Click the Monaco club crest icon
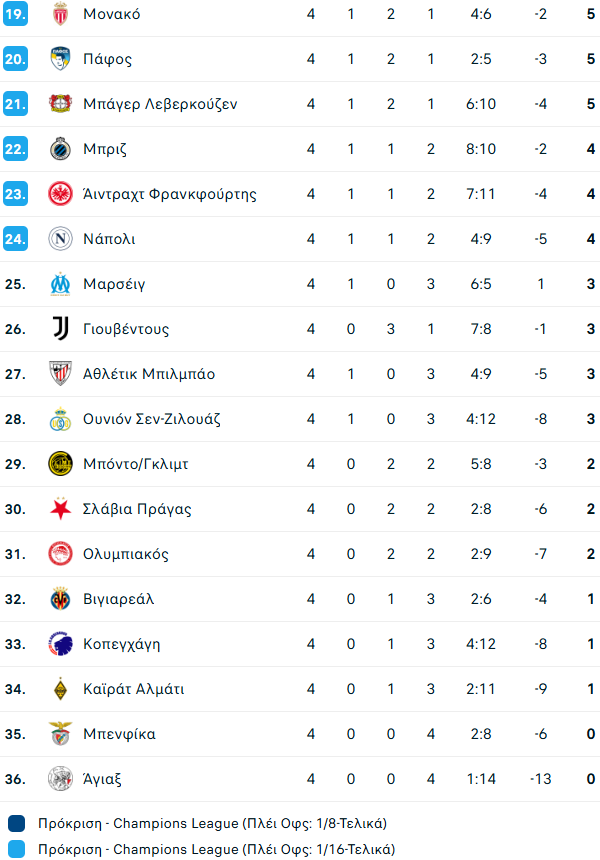The width and height of the screenshot is (600, 860). pyautogui.click(x=61, y=14)
